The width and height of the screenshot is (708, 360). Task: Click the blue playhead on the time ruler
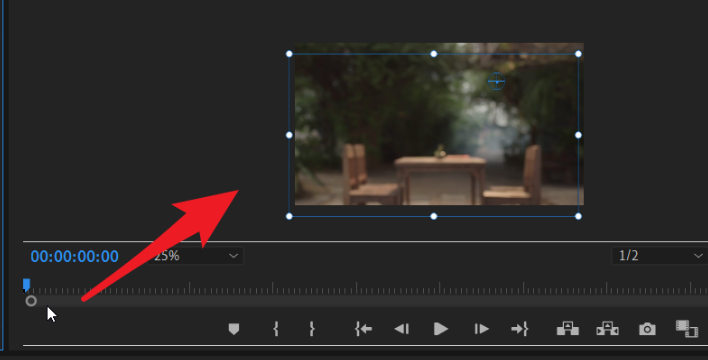pyautogui.click(x=27, y=285)
